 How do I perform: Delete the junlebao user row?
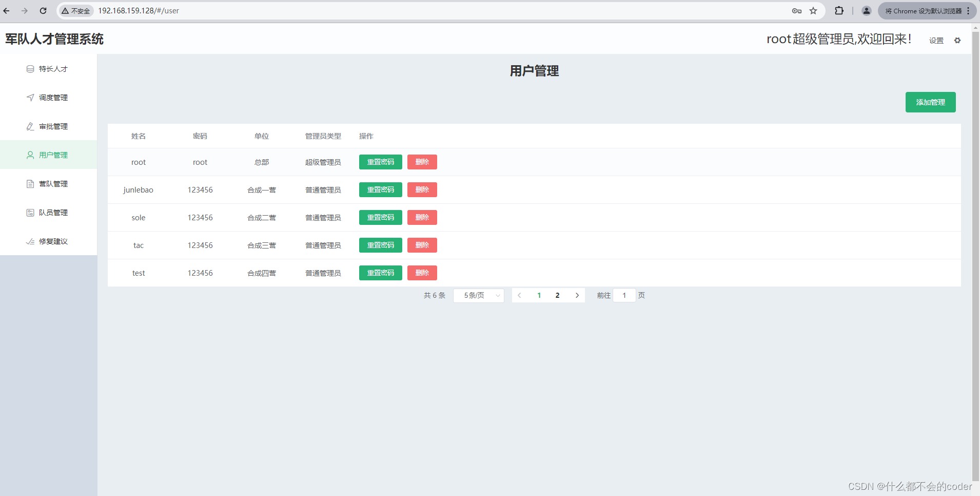point(422,190)
